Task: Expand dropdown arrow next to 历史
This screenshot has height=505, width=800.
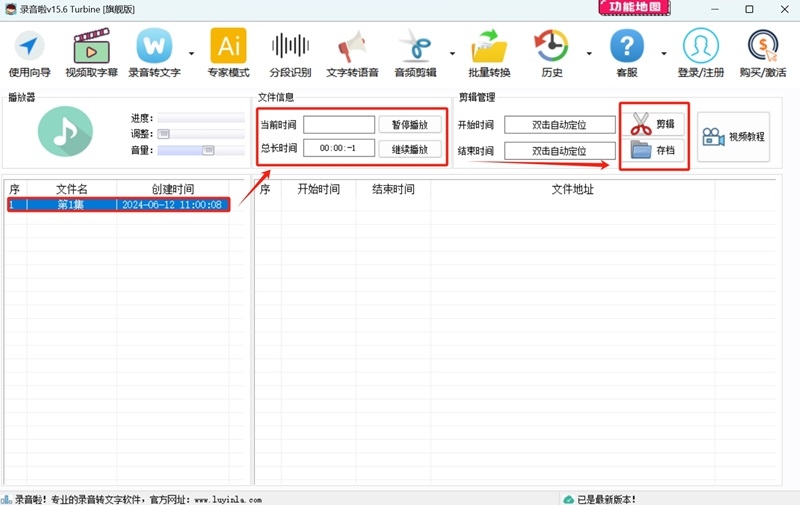Action: click(589, 53)
